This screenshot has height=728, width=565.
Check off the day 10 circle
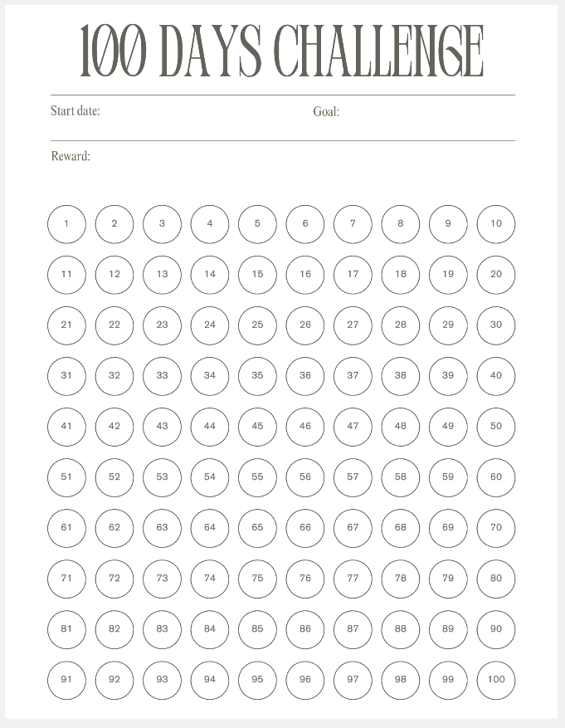pyautogui.click(x=496, y=224)
